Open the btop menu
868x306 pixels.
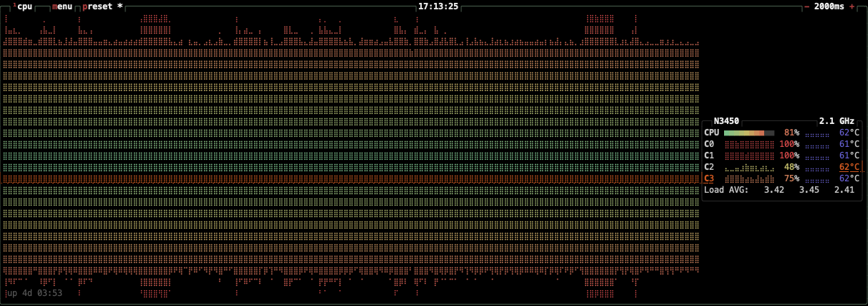[x=62, y=6]
